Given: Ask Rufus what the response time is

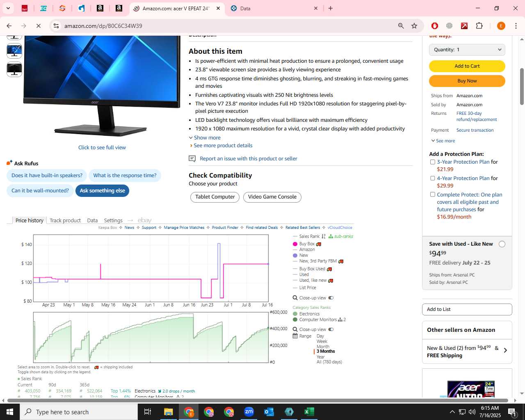Looking at the screenshot, I should pos(125,176).
